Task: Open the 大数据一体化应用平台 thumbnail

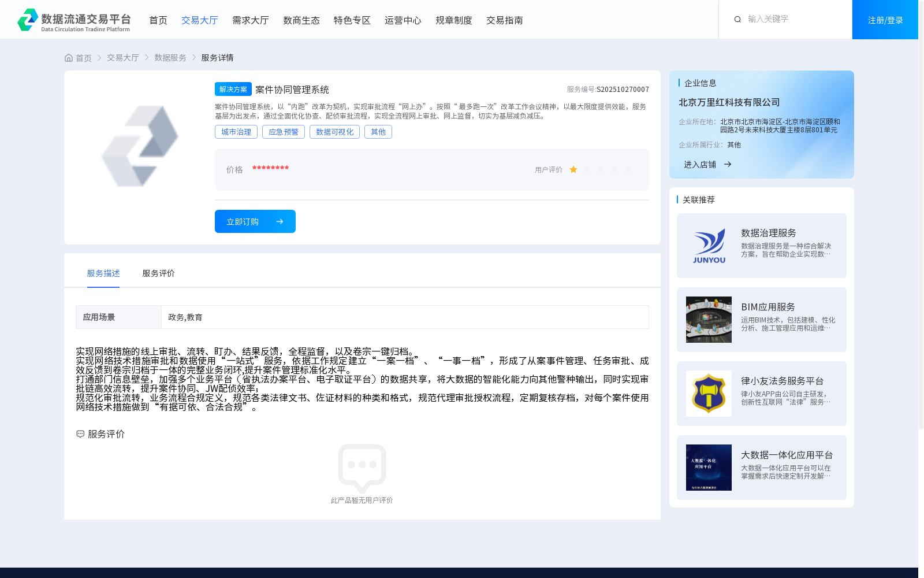Action: (709, 468)
